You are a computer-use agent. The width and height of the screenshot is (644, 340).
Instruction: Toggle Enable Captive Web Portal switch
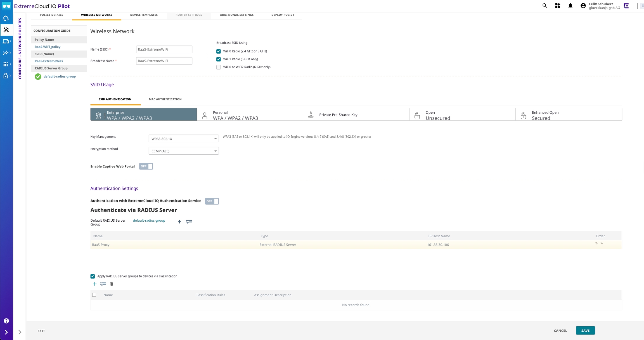coord(146,166)
